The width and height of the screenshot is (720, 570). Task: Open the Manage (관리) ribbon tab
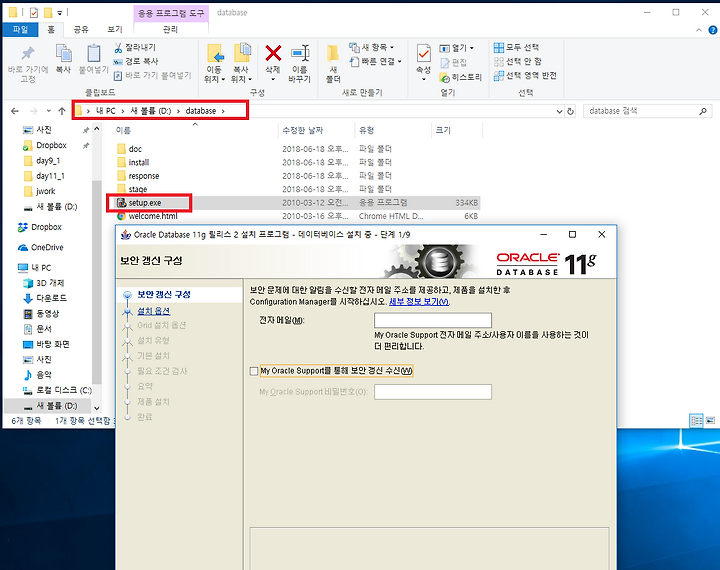click(170, 29)
